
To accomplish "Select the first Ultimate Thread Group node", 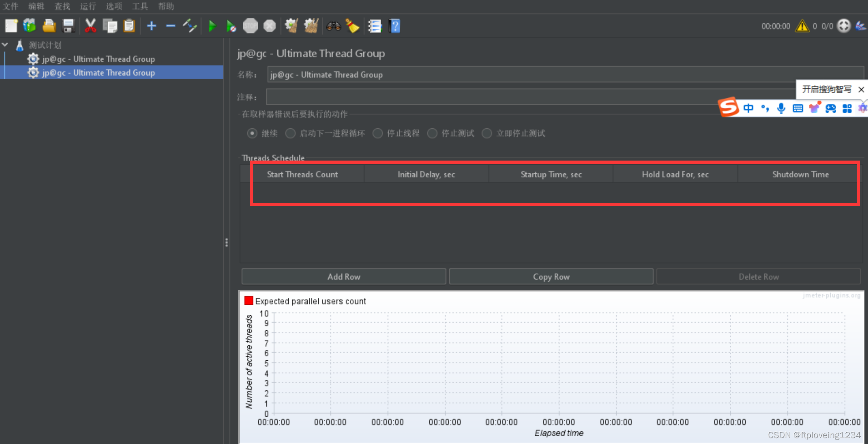I will click(98, 59).
